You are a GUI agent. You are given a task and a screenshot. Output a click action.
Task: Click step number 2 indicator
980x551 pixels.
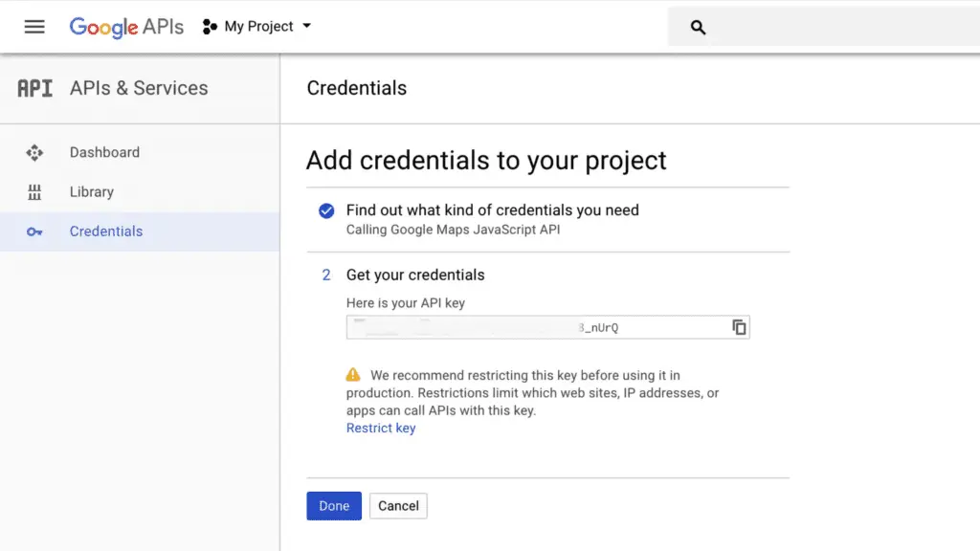pos(326,275)
